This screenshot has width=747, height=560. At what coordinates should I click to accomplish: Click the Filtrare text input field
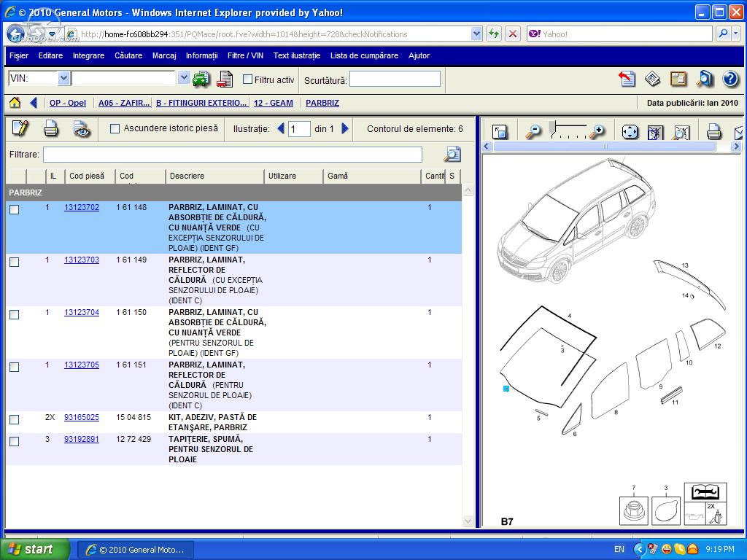(x=233, y=155)
